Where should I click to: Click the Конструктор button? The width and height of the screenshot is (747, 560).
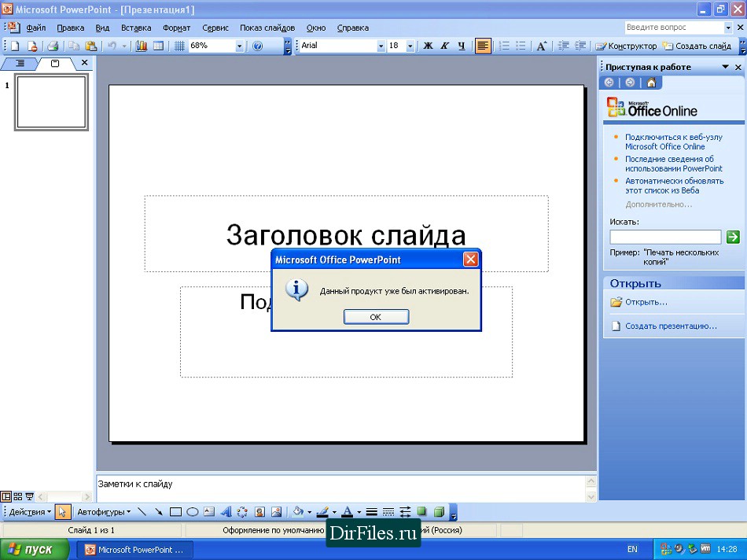[626, 46]
